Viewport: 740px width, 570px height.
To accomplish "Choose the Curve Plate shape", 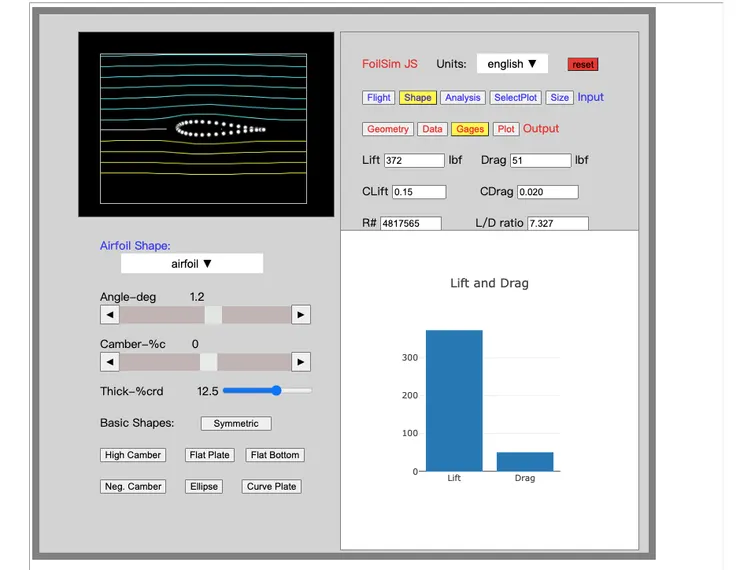I will [271, 486].
